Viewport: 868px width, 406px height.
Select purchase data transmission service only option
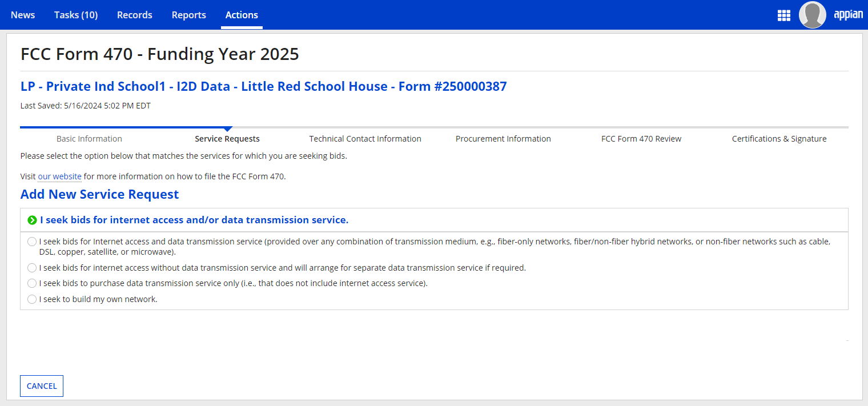click(32, 283)
